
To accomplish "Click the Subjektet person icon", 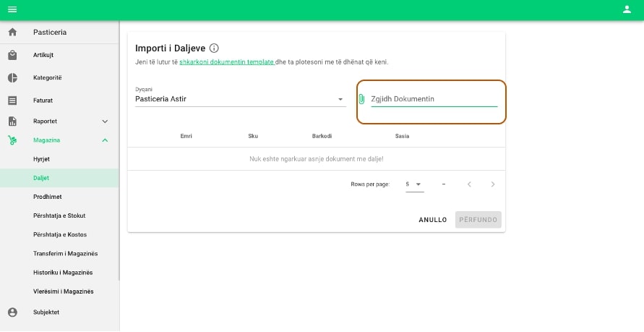I will (12, 312).
